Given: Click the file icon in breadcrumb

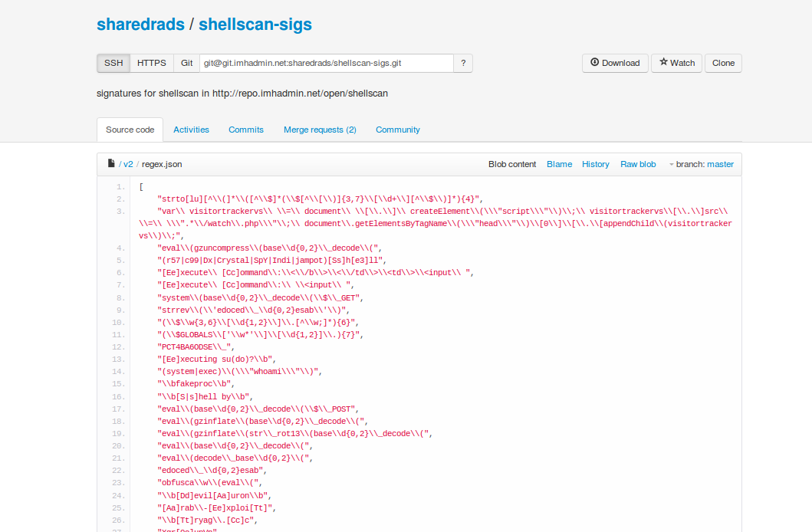Looking at the screenshot, I should pyautogui.click(x=111, y=164).
